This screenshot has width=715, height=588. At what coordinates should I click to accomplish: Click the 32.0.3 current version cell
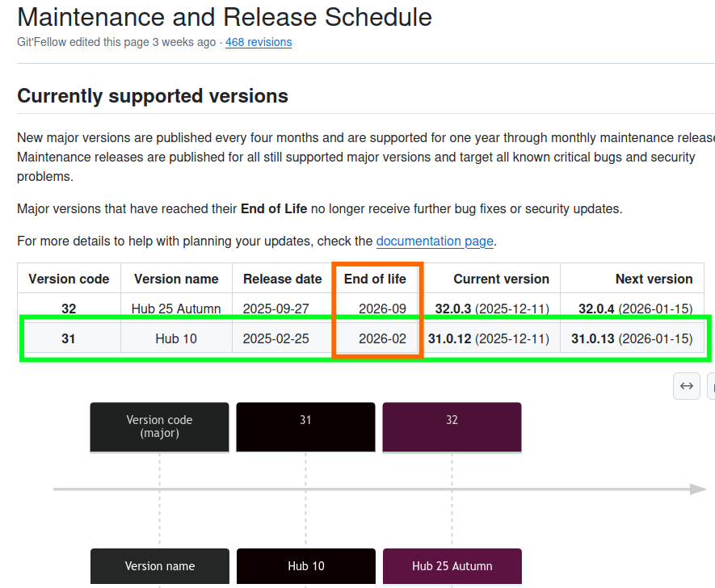pos(492,309)
